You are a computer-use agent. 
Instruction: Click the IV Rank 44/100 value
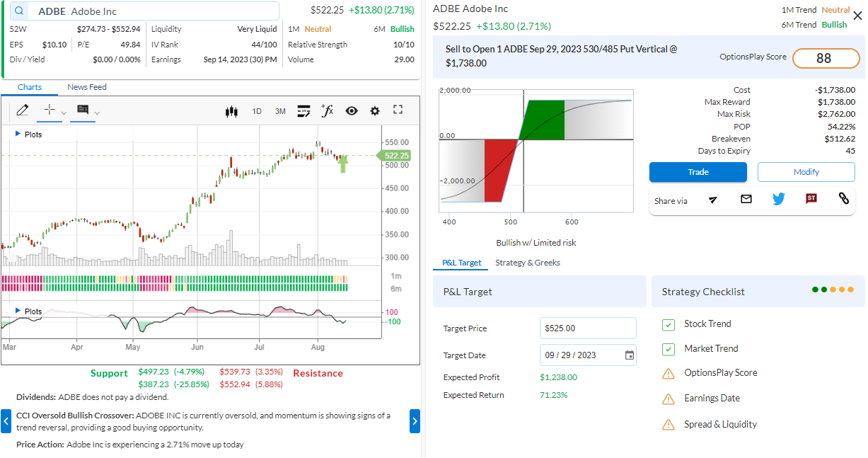[265, 45]
